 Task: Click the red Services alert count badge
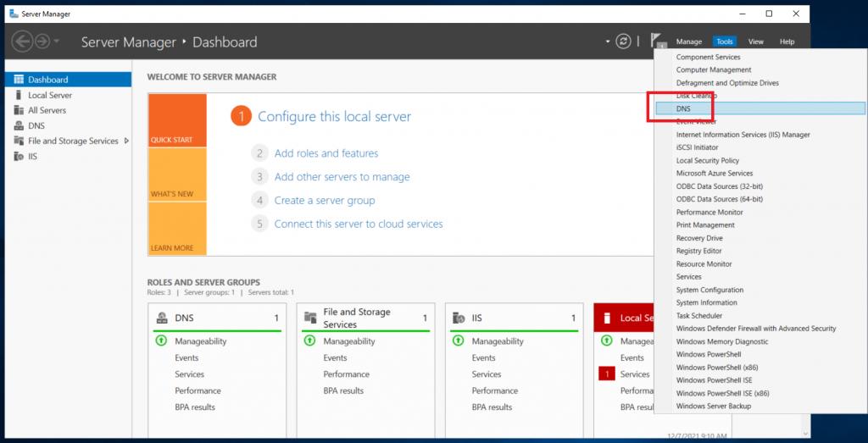[607, 374]
